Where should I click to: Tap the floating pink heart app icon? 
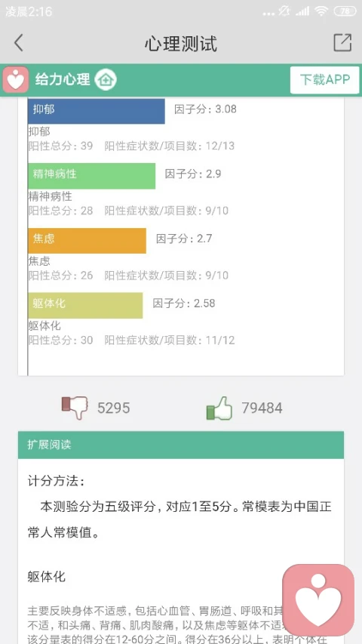pos(318,600)
